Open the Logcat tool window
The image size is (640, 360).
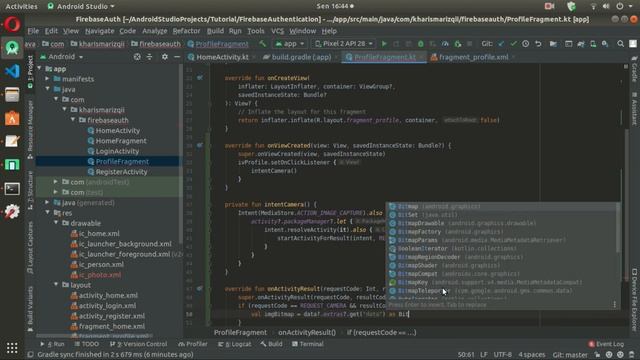(234, 344)
